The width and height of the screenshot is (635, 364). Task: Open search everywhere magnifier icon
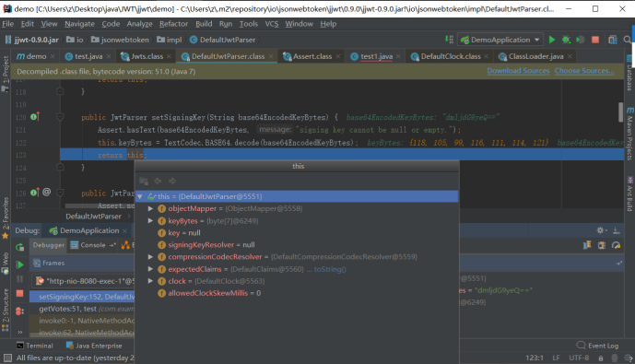(628, 40)
